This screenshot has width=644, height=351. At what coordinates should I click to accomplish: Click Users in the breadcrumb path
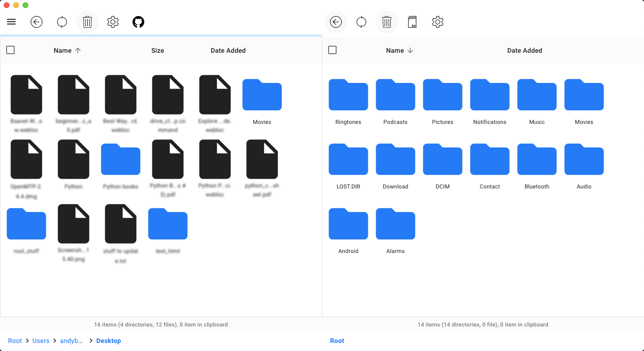41,341
